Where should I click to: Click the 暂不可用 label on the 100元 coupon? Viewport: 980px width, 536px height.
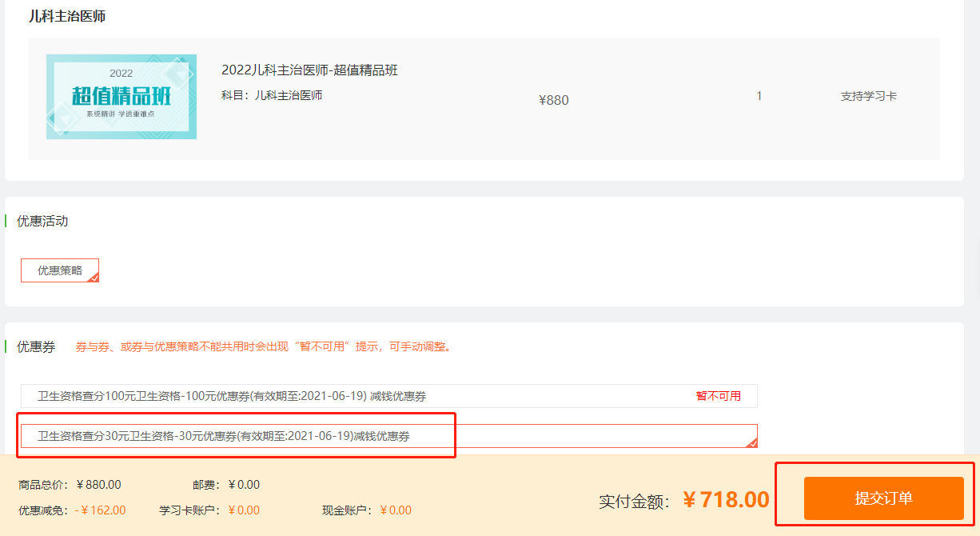pos(718,396)
